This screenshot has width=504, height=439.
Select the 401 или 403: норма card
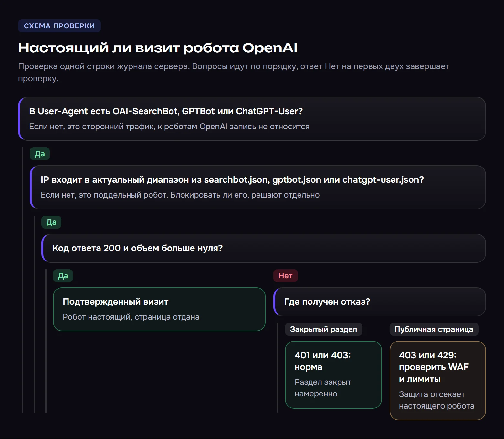(333, 375)
